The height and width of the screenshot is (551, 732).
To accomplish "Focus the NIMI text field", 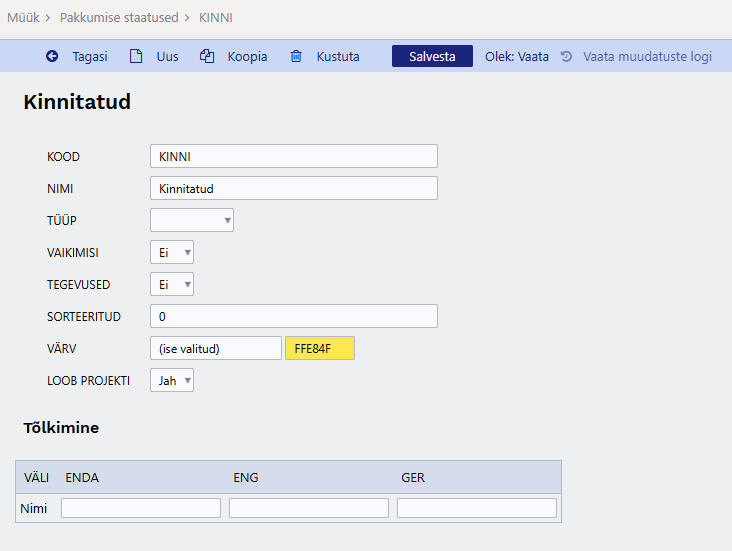I will [x=293, y=188].
